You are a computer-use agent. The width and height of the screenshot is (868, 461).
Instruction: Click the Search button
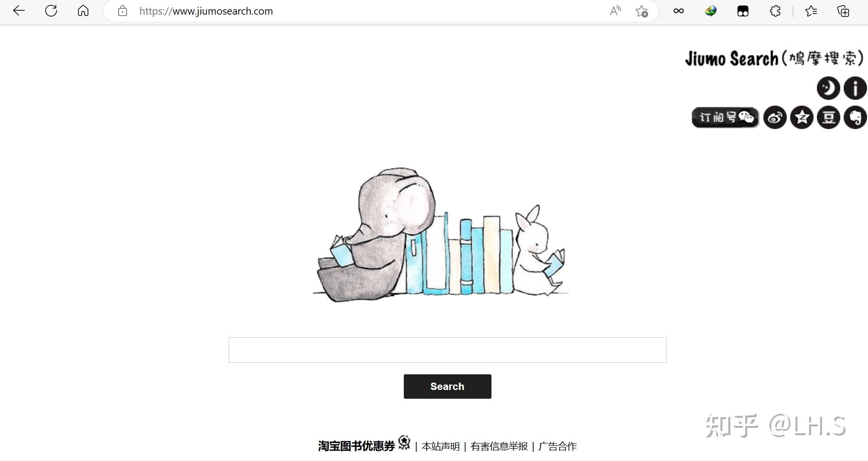[447, 387]
